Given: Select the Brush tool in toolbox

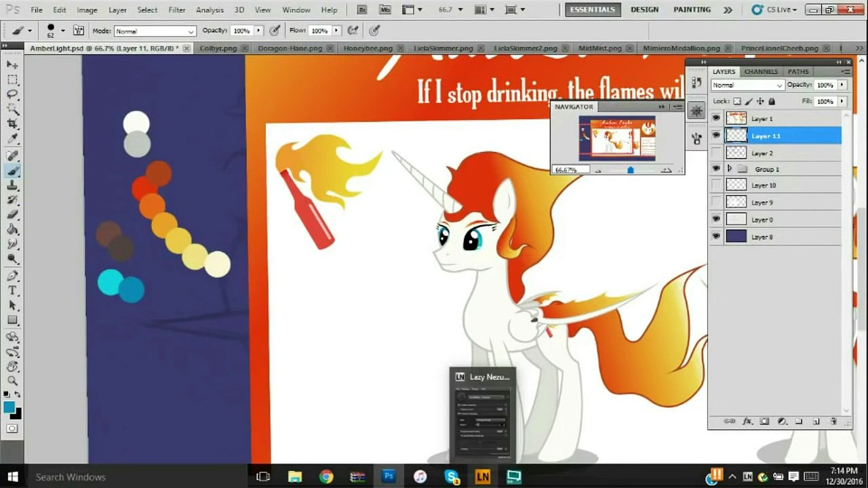Looking at the screenshot, I should pyautogui.click(x=12, y=171).
